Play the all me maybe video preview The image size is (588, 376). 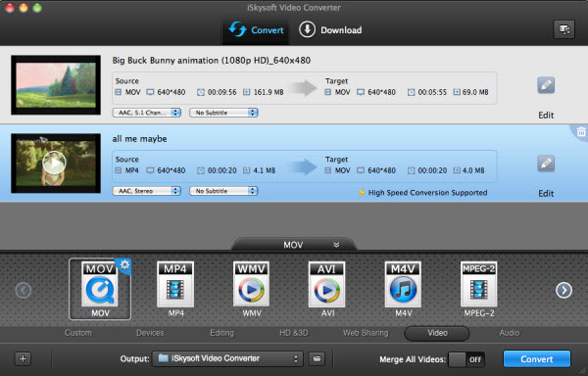click(x=54, y=163)
